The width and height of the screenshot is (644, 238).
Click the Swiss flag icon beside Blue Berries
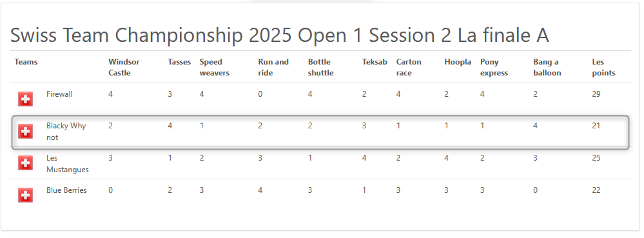[x=26, y=195]
